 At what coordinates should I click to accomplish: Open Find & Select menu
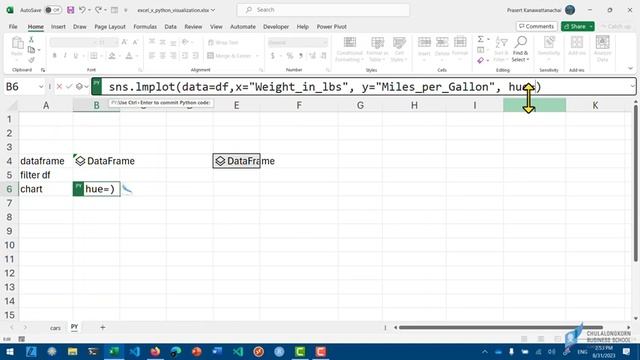[520, 49]
